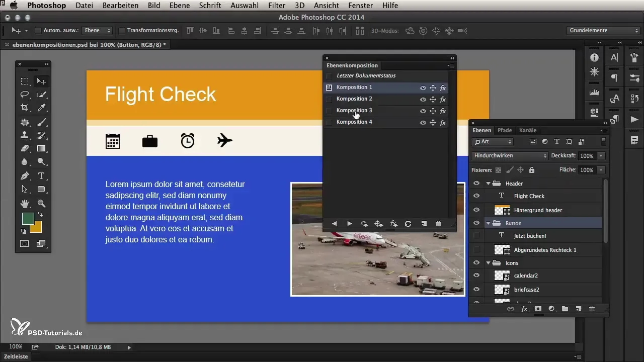644x362 pixels.
Task: Show the Jetzt buchen! layer
Action: (x=476, y=235)
